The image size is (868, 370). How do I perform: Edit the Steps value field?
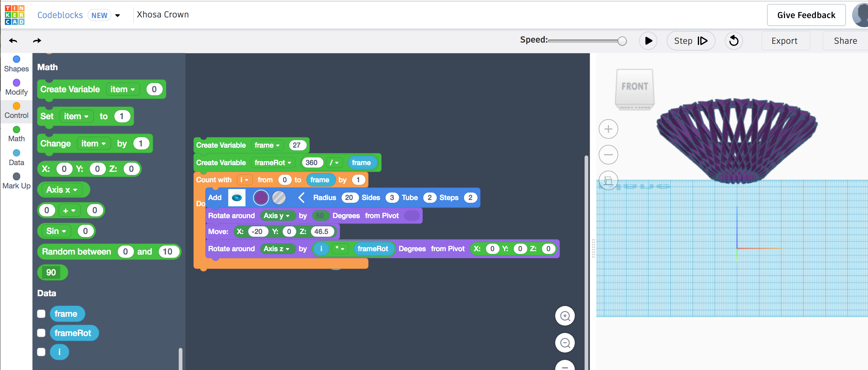pyautogui.click(x=470, y=198)
